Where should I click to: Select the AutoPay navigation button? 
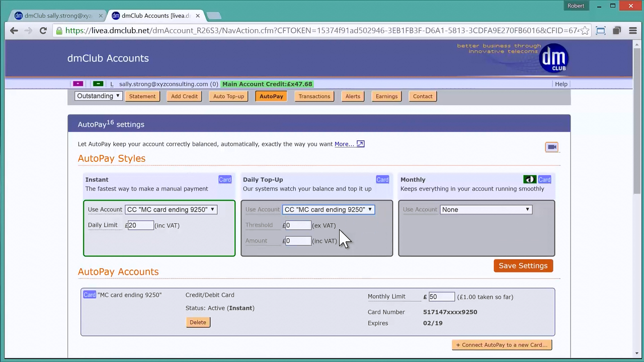tap(271, 97)
